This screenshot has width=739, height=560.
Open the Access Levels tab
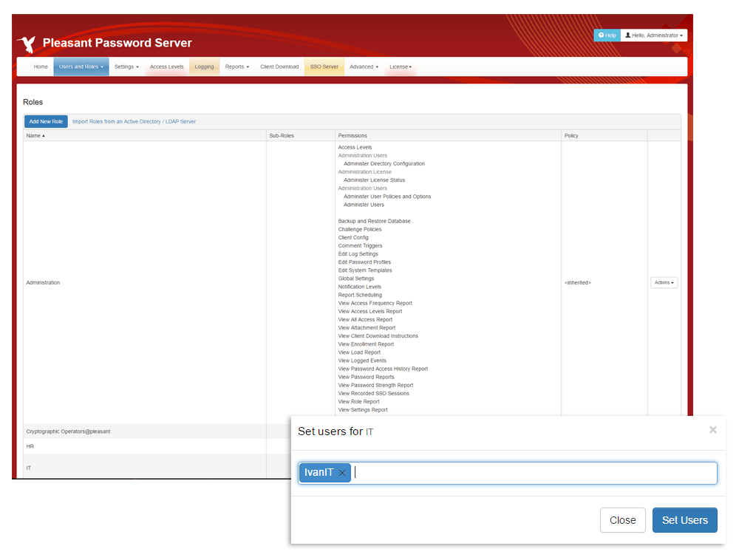(x=166, y=66)
